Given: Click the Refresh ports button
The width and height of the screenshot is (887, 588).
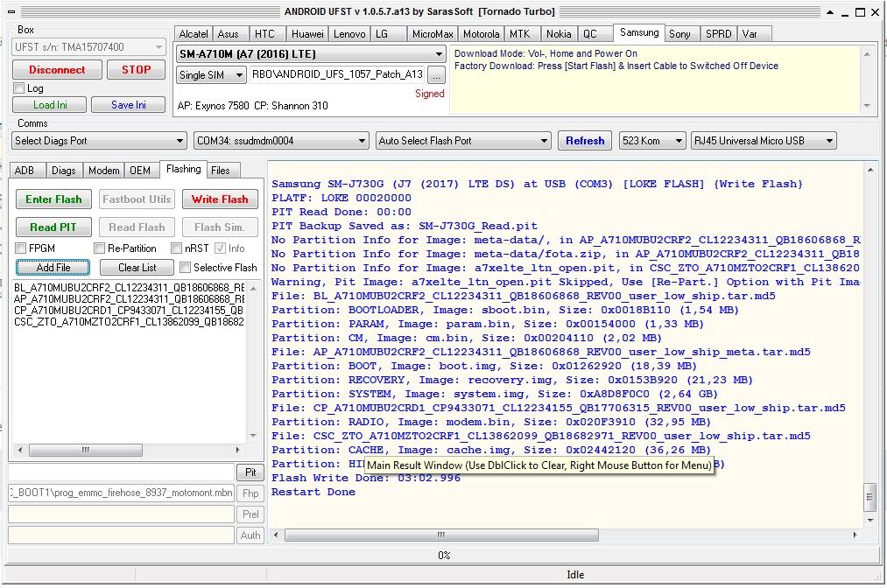Looking at the screenshot, I should point(585,141).
